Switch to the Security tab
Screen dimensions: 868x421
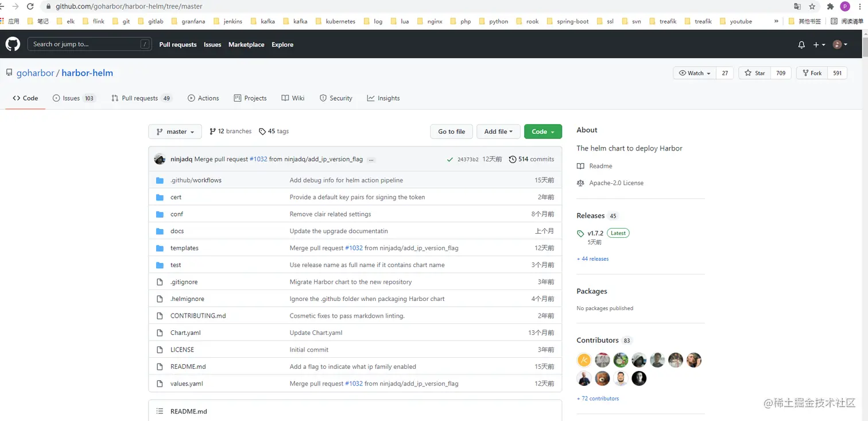[336, 98]
